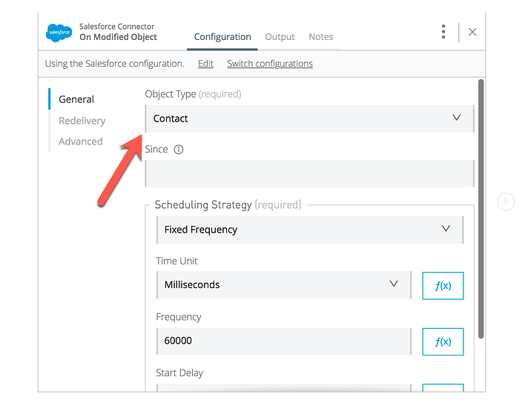Switch to the Configuration tab

point(222,37)
